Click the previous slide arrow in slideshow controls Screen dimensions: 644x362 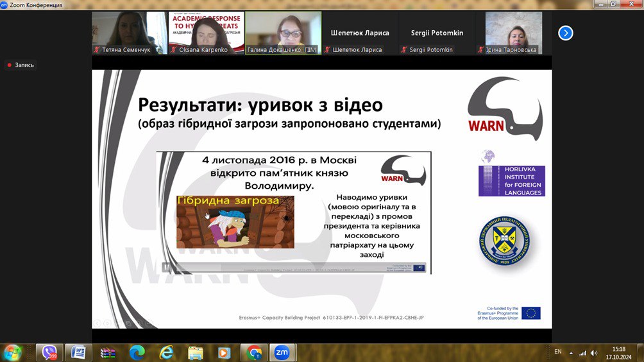pyautogui.click(x=97, y=323)
